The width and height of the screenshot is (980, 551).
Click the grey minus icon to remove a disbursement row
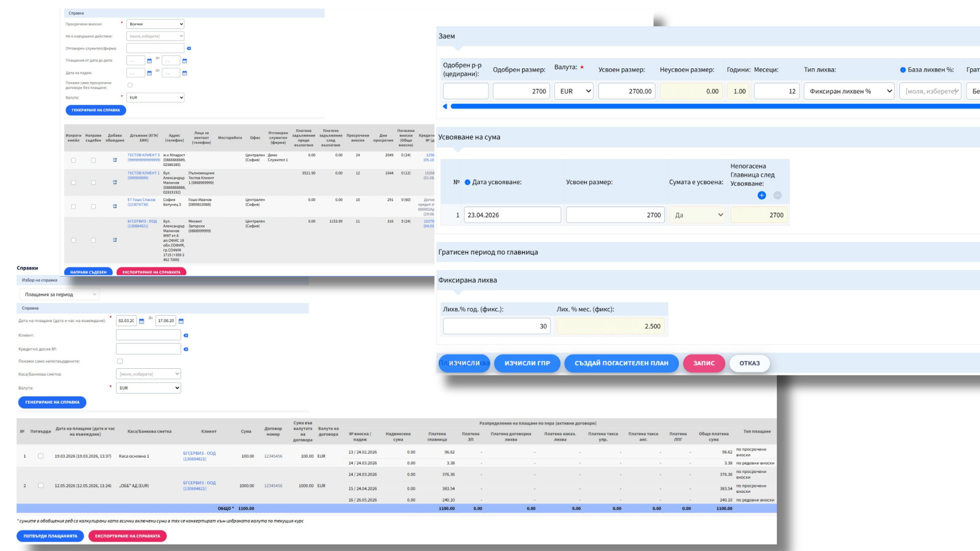tap(777, 195)
